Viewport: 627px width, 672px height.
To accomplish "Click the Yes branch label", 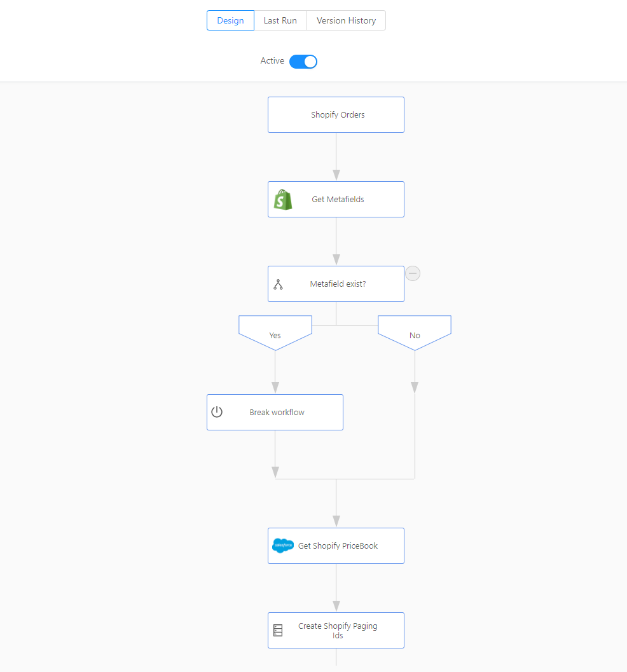I will click(x=275, y=334).
